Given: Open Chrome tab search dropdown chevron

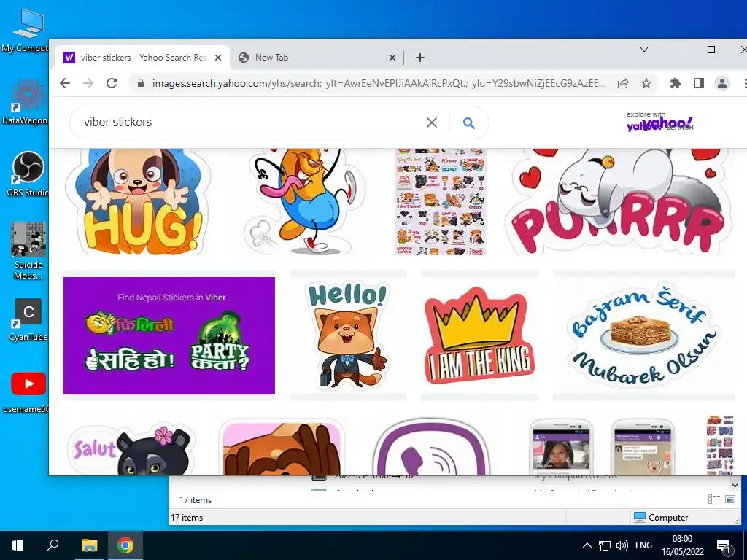Looking at the screenshot, I should (643, 50).
